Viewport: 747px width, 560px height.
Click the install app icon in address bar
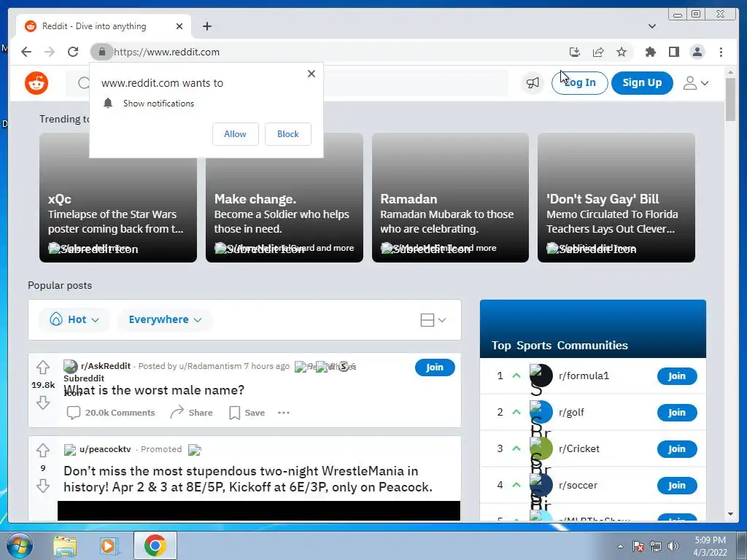(x=575, y=52)
